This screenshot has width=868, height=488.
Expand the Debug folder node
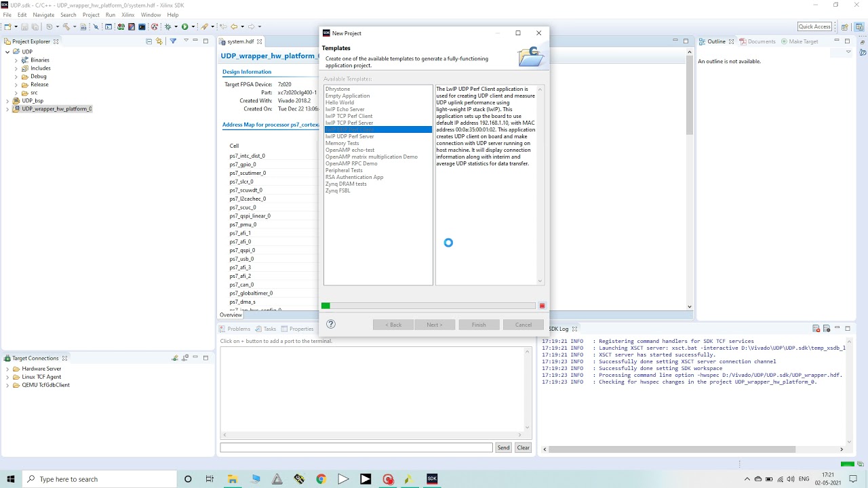[16, 76]
